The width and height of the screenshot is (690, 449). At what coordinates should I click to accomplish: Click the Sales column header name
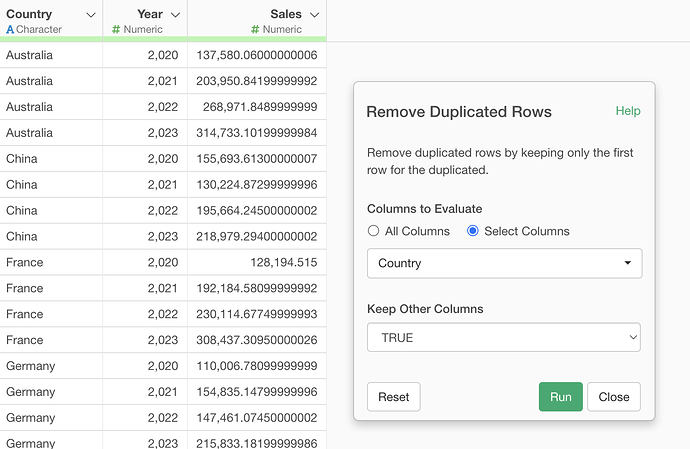coord(286,15)
